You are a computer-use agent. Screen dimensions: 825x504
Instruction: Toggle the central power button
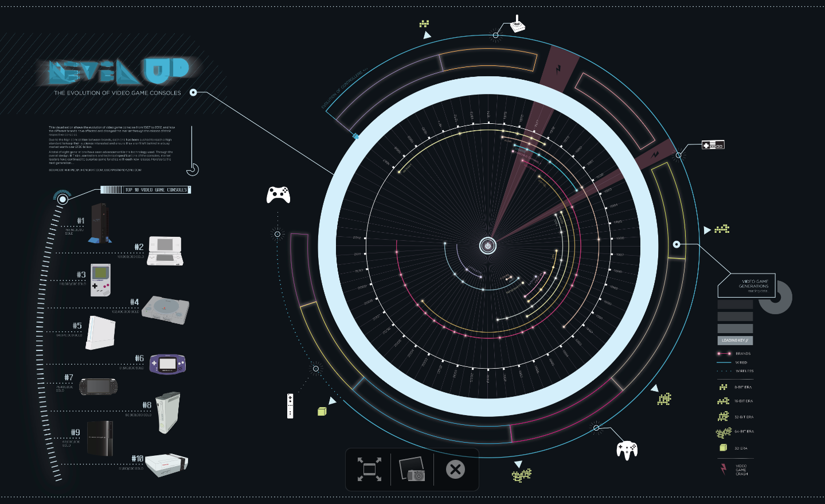click(487, 245)
